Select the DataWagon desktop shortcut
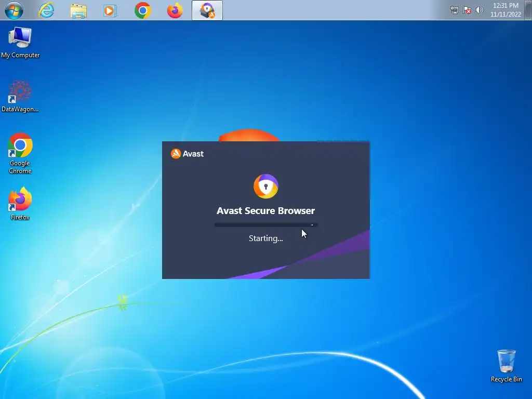532x399 pixels. (x=20, y=96)
